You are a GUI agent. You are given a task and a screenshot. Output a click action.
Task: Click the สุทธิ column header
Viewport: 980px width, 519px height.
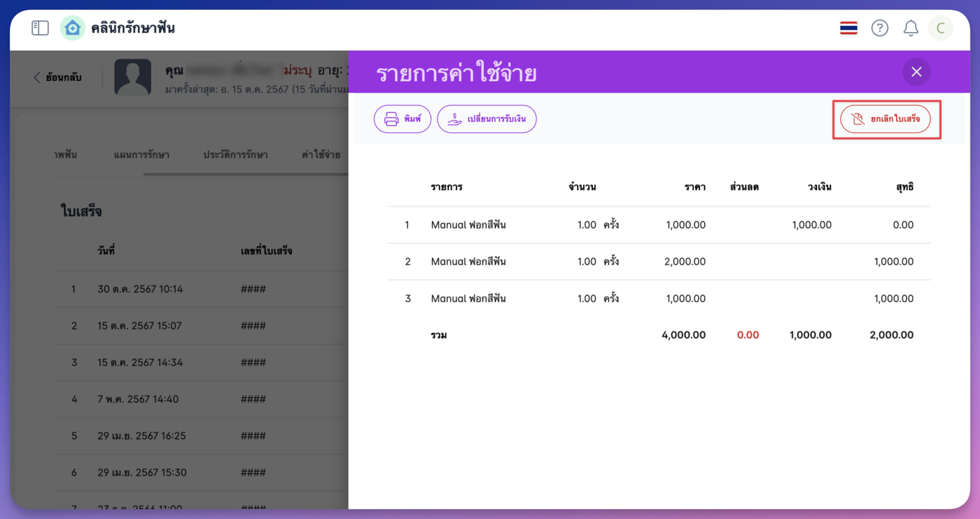(905, 187)
